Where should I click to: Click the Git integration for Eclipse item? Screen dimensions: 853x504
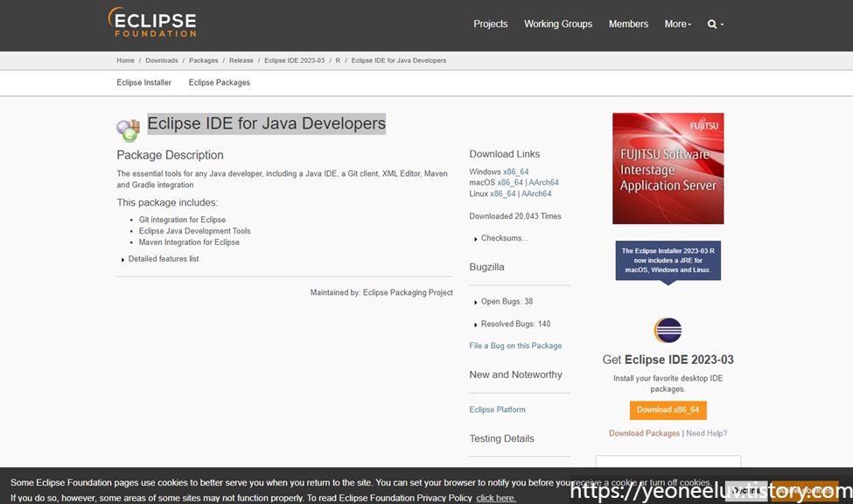pos(182,220)
